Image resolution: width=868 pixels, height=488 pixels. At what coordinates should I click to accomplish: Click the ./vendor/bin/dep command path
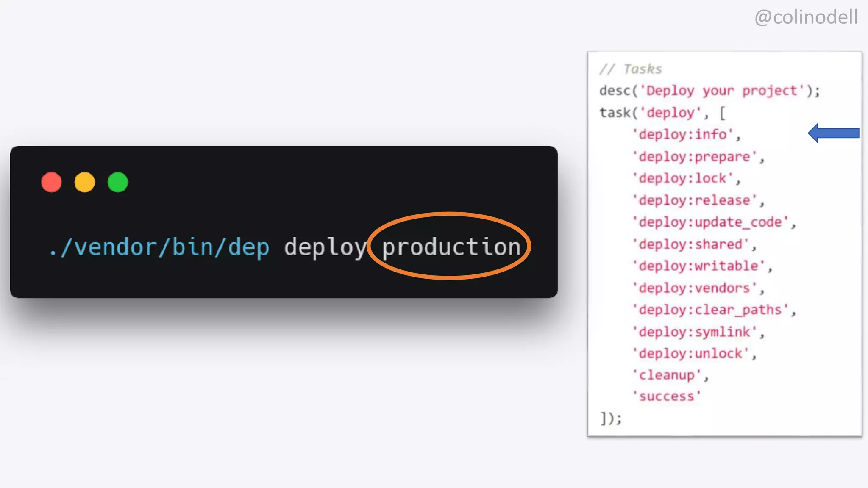pyautogui.click(x=159, y=247)
